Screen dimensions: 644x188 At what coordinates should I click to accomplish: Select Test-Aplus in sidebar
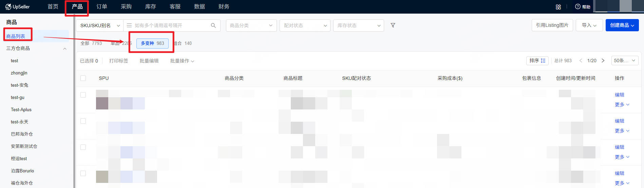21,110
